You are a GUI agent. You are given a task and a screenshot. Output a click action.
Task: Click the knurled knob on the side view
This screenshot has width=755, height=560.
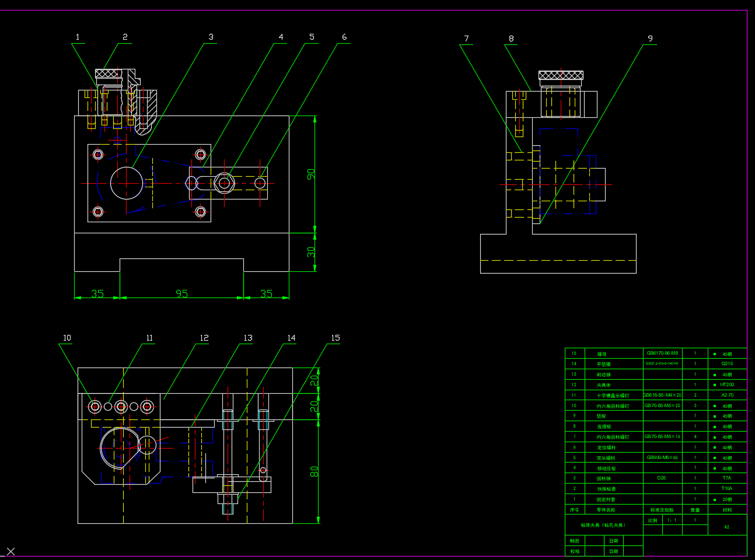(x=561, y=75)
